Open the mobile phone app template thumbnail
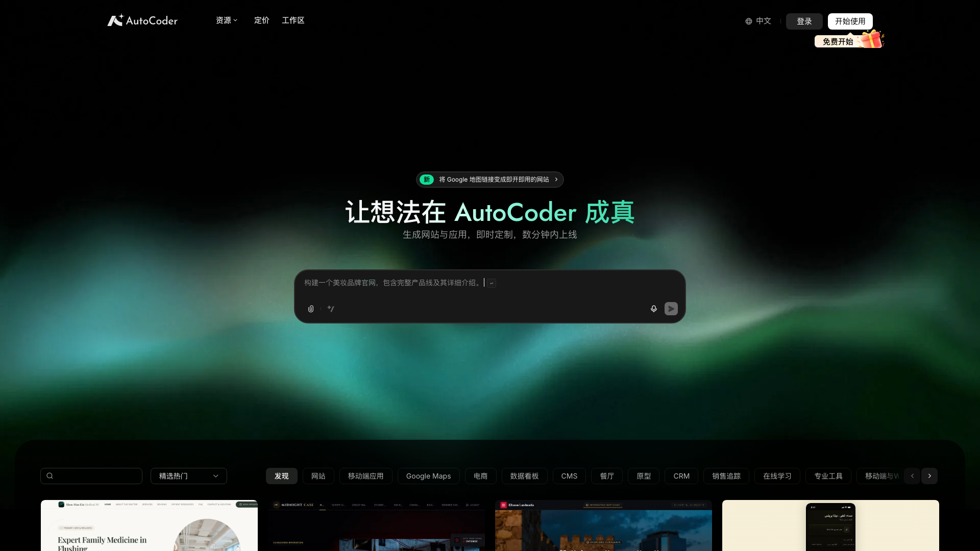Viewport: 980px width, 551px height. coord(830,525)
